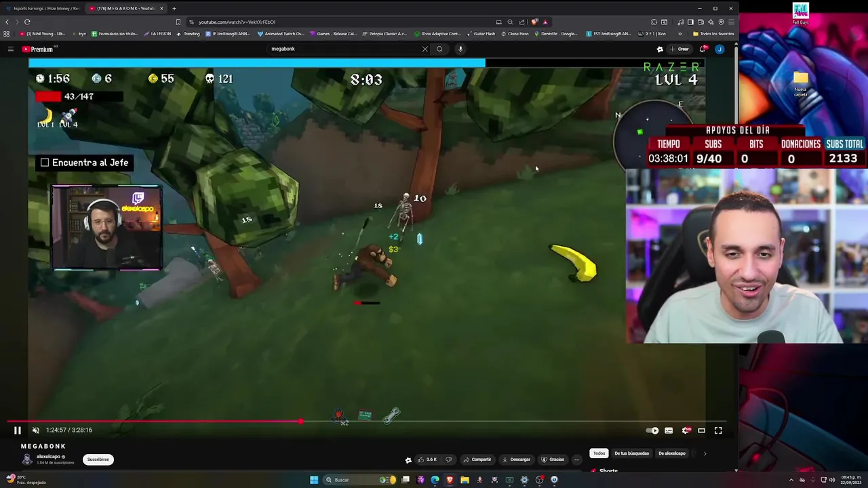Show next filter chips arrow
The width and height of the screenshot is (868, 488).
point(705,453)
